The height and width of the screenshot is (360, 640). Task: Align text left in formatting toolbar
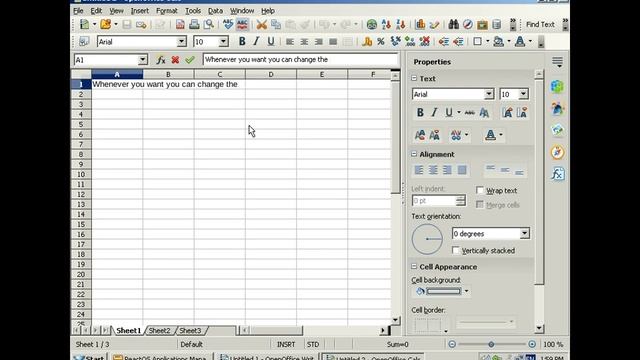tap(290, 42)
